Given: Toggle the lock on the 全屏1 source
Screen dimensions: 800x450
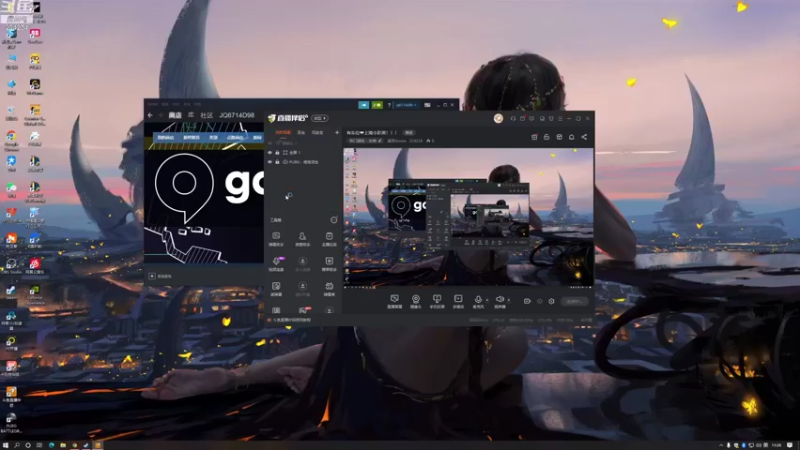Looking at the screenshot, I should tap(277, 153).
